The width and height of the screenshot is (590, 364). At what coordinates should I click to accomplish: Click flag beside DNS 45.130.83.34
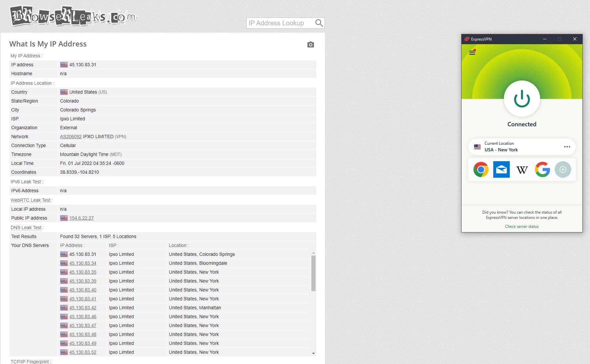click(x=64, y=263)
